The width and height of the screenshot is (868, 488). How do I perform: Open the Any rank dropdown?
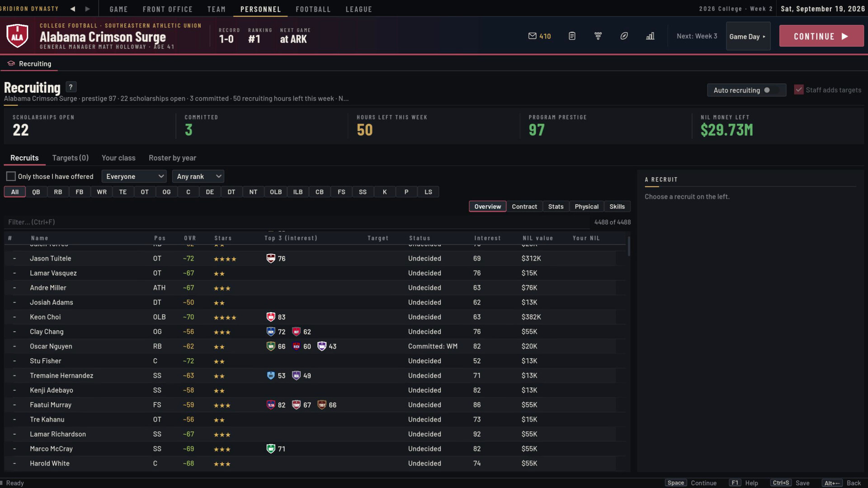pos(198,176)
